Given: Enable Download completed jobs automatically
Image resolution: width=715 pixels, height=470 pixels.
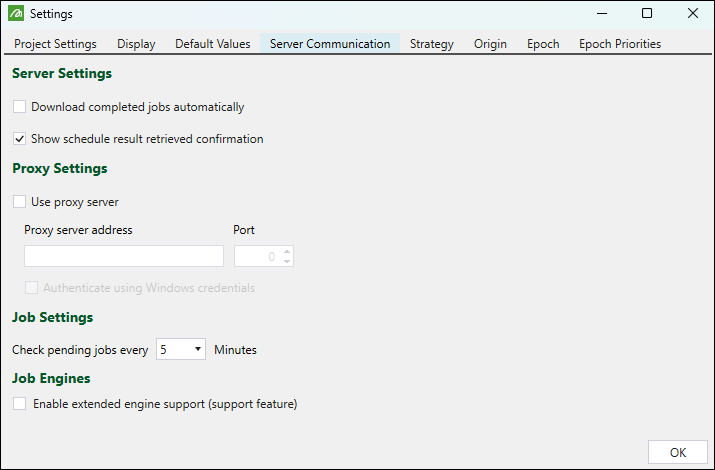Looking at the screenshot, I should point(20,107).
